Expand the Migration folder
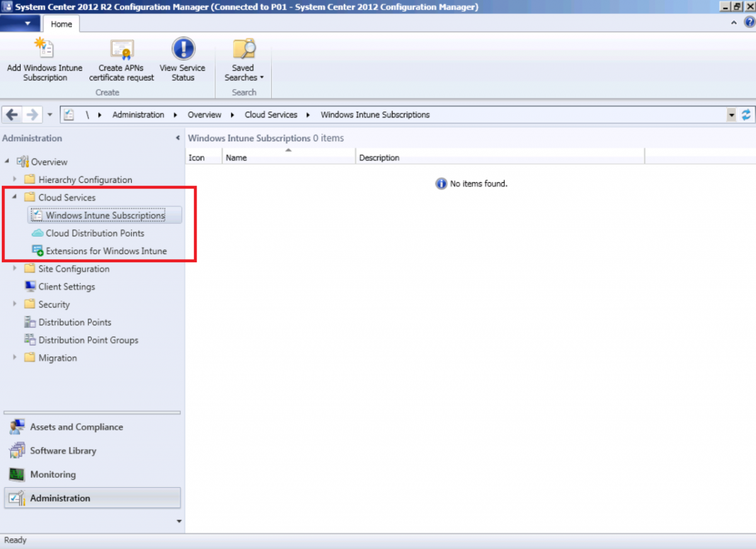This screenshot has width=756, height=549. 14,357
